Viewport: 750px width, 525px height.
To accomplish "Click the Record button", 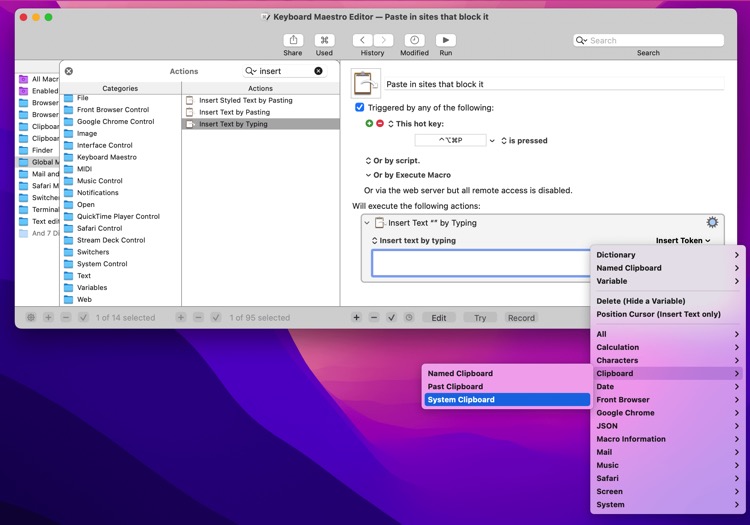I will pyautogui.click(x=521, y=317).
